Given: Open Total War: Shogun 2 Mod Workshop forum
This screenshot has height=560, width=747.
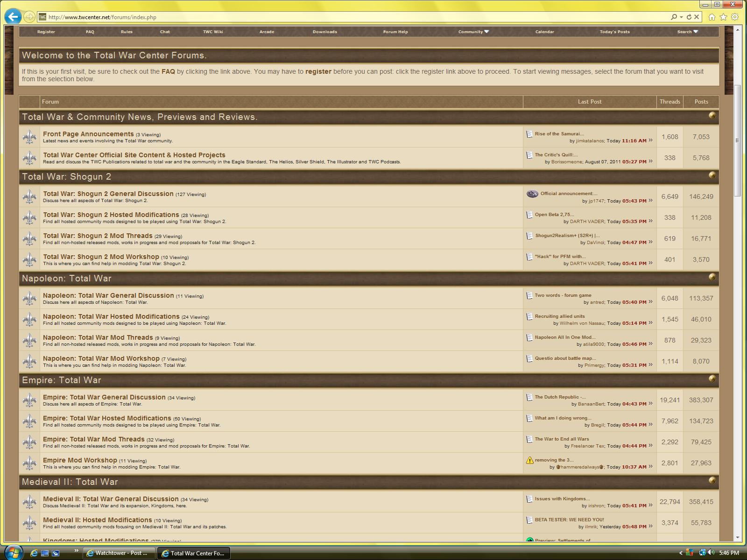Looking at the screenshot, I should (101, 257).
